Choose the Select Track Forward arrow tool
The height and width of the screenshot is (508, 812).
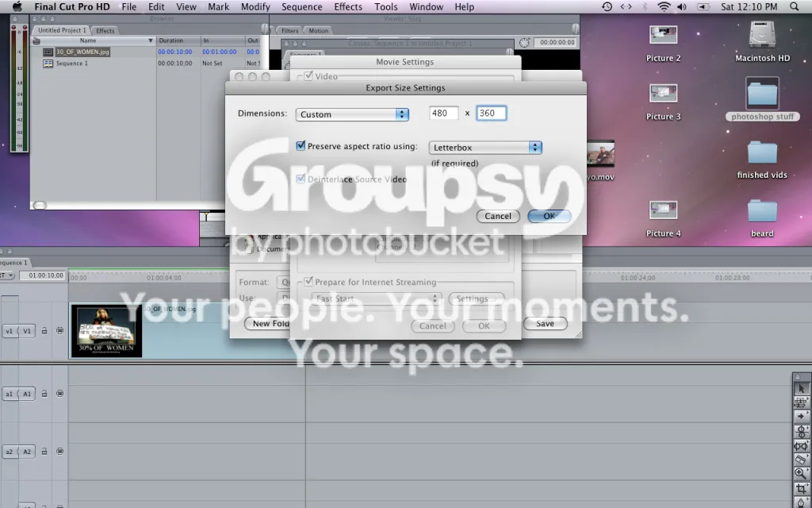tap(801, 417)
